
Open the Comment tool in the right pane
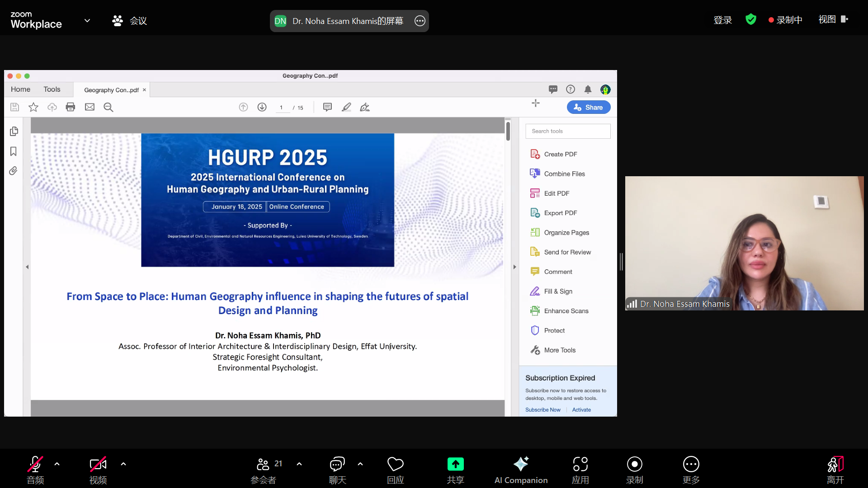click(551, 272)
